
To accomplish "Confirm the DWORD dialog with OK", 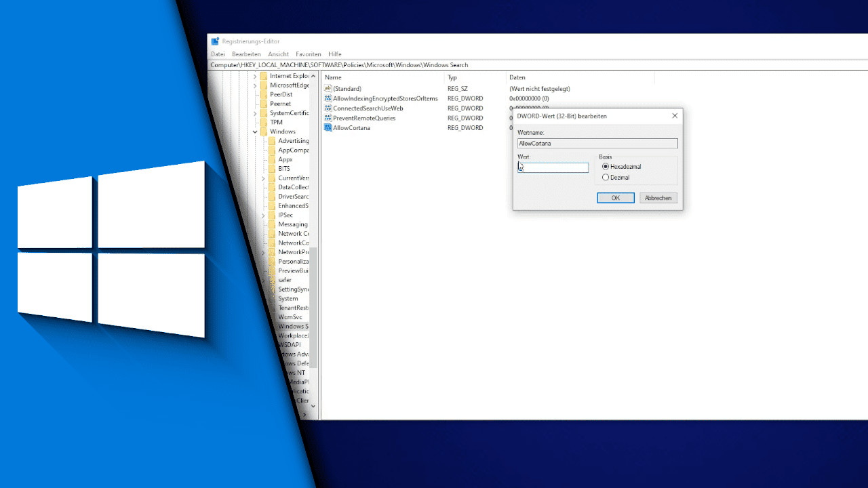I will [x=616, y=198].
